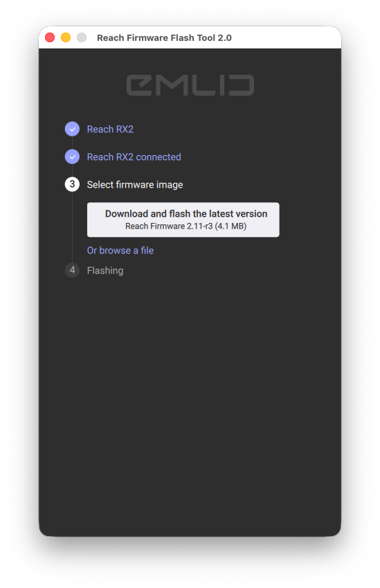Click the EMLID logo at the top

(190, 85)
